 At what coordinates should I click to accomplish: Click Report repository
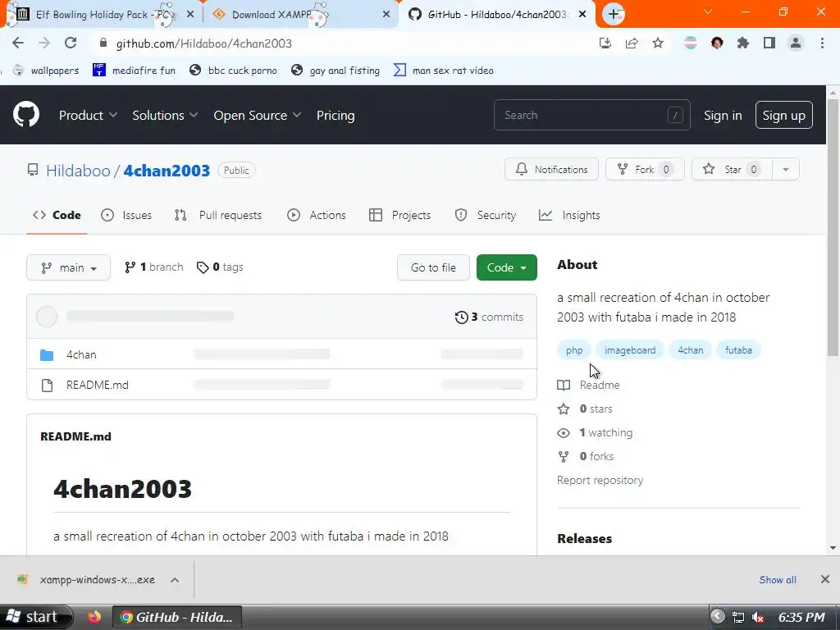click(600, 480)
